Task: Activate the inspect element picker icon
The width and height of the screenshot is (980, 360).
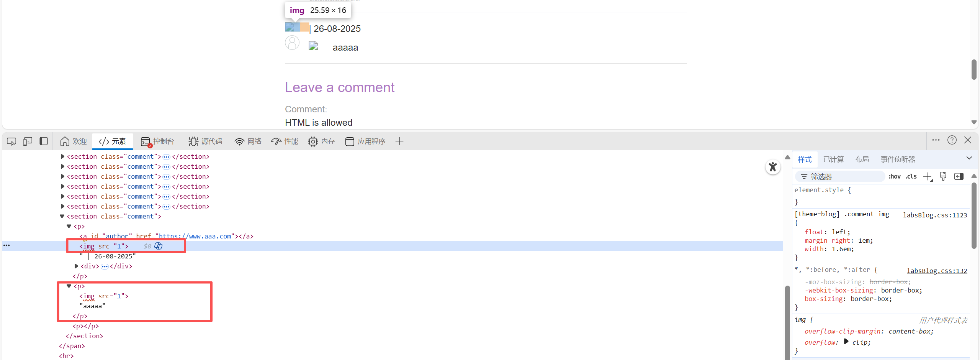Action: coord(11,141)
